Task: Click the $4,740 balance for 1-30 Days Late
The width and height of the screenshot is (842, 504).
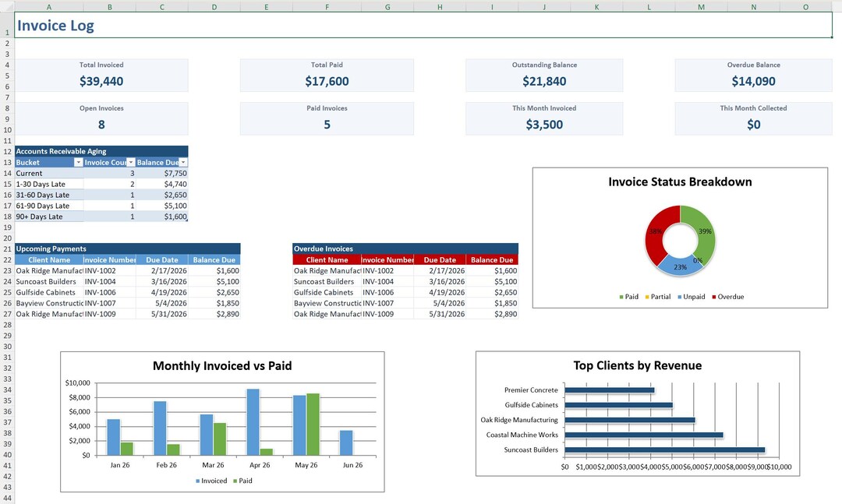Action: [x=162, y=184]
